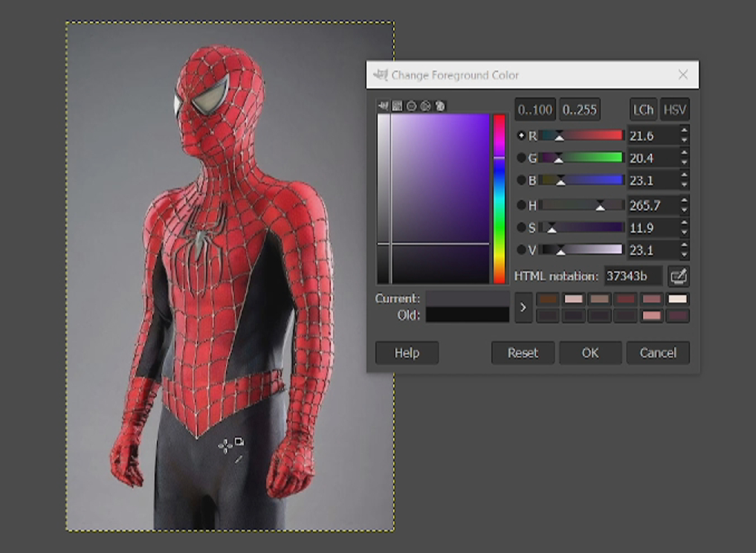
Task: Close the Change Foreground Color dialog
Action: pyautogui.click(x=683, y=75)
